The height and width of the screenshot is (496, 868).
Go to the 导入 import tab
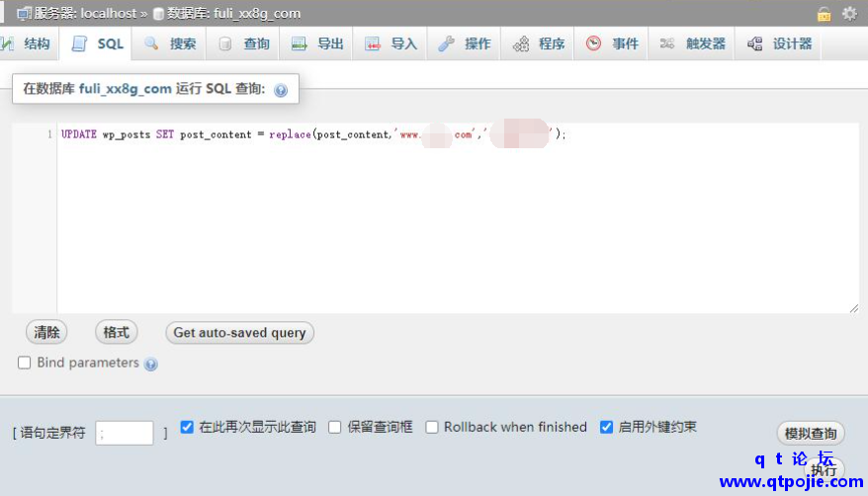[391, 43]
